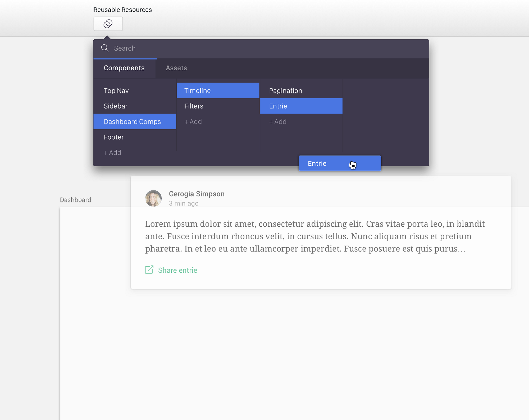Switch to the Components tab
The height and width of the screenshot is (420, 529).
tap(124, 68)
